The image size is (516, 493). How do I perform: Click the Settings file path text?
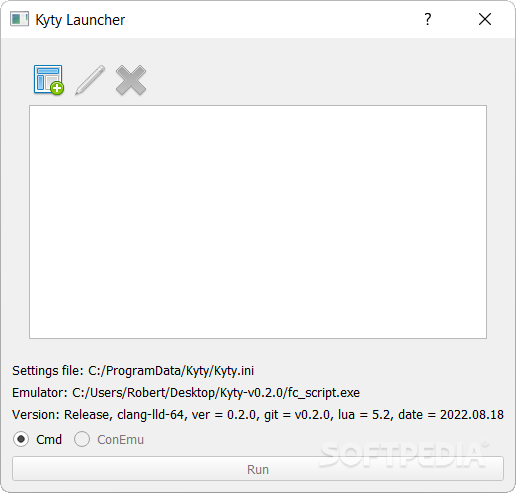[133, 371]
